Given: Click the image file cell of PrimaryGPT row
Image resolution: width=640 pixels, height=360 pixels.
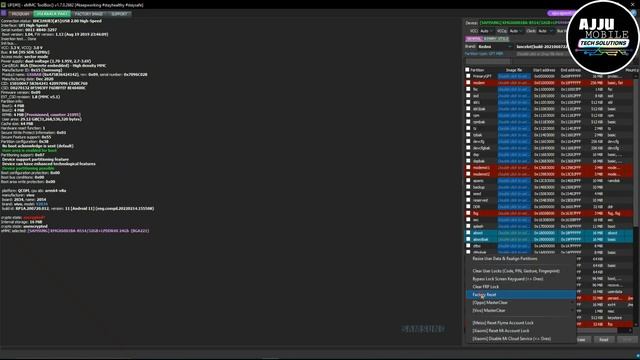Looking at the screenshot, I should (514, 76).
